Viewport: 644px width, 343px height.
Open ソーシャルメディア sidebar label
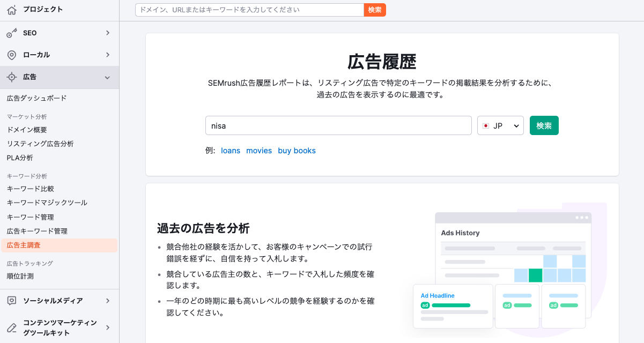53,301
